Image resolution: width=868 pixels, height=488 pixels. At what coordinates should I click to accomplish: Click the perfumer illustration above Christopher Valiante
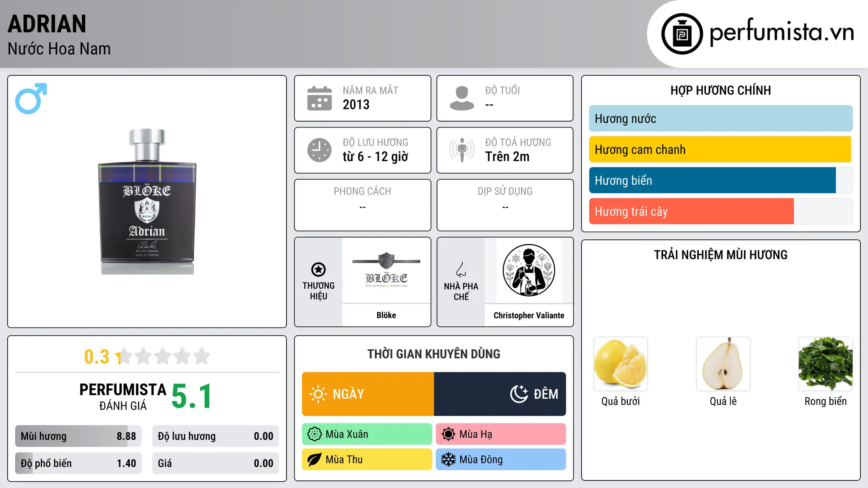529,270
